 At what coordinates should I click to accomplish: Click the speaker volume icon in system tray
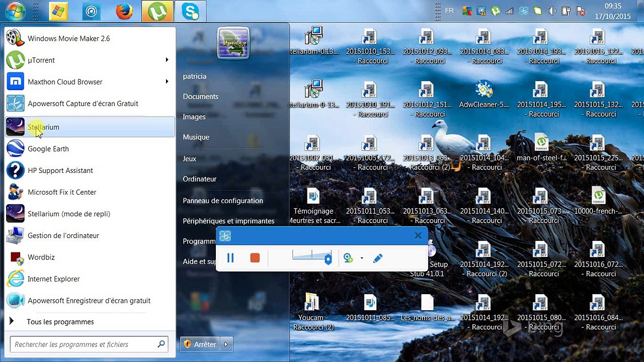pyautogui.click(x=552, y=11)
